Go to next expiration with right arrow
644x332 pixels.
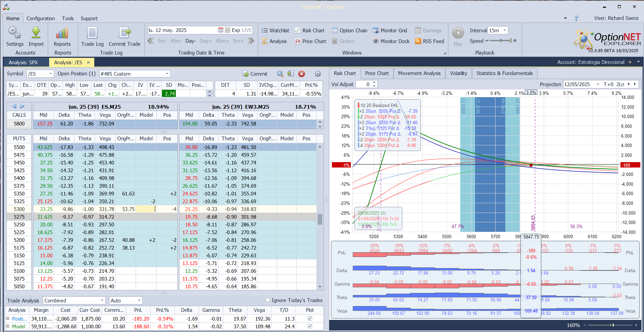coord(22,106)
